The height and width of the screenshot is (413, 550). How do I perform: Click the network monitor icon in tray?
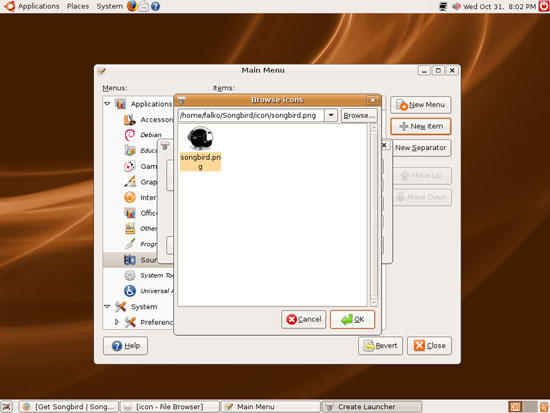tap(443, 6)
